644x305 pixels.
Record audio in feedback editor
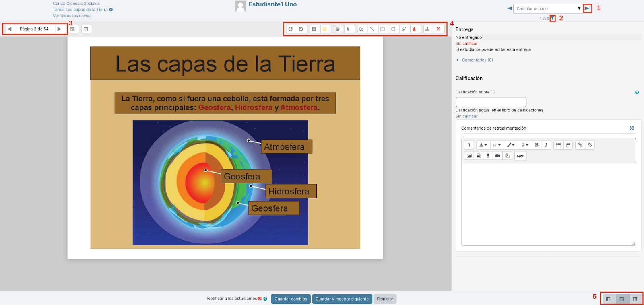tap(488, 156)
